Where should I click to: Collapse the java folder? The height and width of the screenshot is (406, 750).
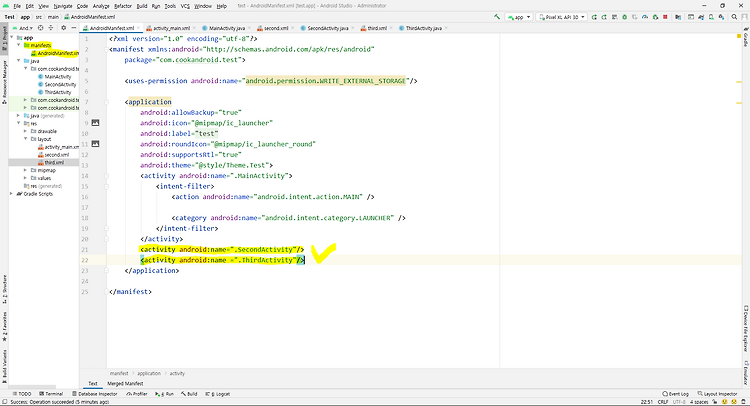(x=19, y=61)
